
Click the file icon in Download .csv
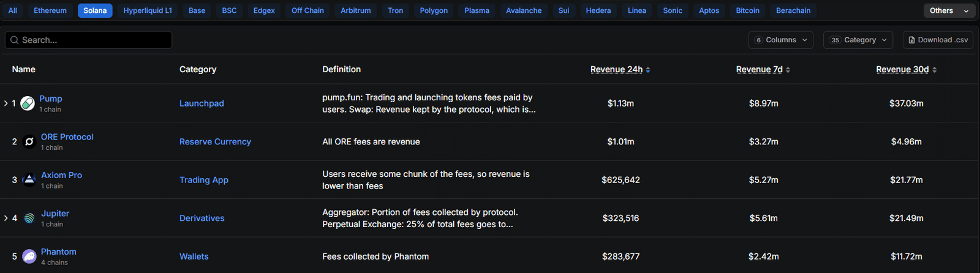pyautogui.click(x=912, y=40)
